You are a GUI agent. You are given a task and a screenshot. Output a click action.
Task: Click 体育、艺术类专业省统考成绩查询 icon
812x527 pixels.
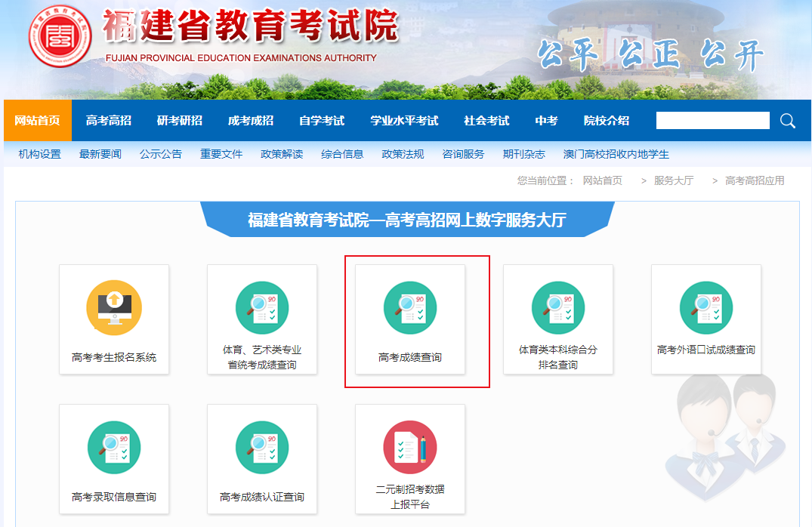(x=262, y=307)
